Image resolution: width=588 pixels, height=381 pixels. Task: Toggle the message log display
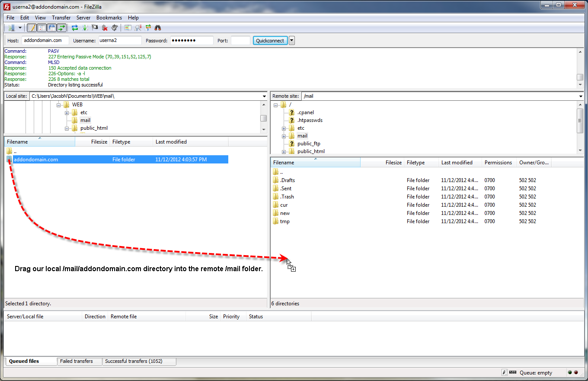(x=32, y=28)
